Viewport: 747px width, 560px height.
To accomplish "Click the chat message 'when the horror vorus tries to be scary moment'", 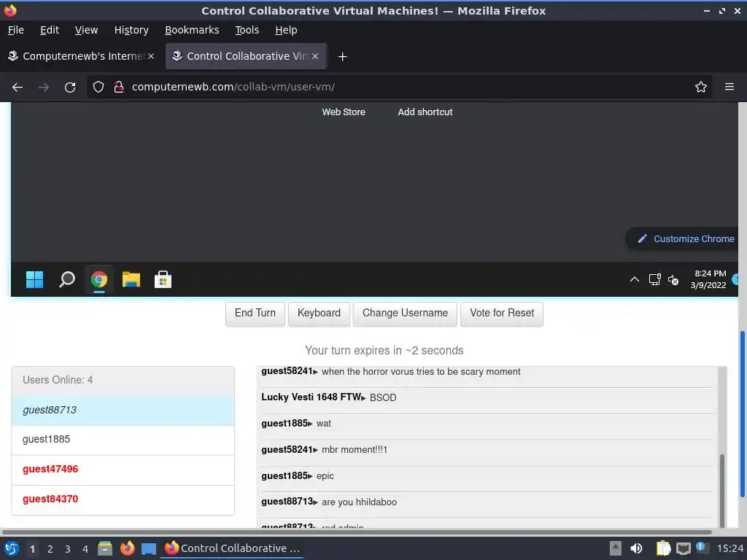I will pyautogui.click(x=421, y=372).
